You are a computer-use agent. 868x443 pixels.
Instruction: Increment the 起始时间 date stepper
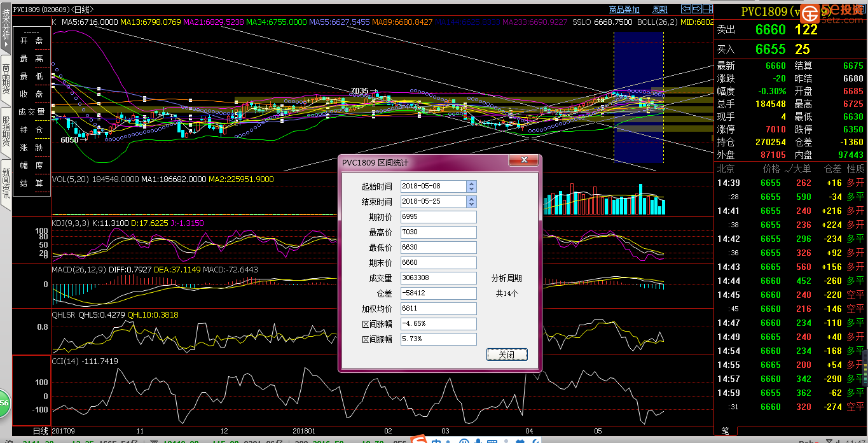pos(471,184)
